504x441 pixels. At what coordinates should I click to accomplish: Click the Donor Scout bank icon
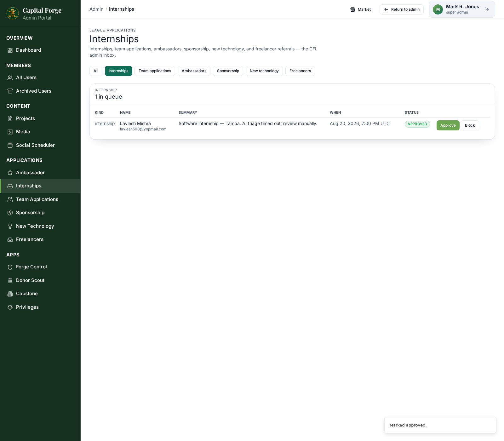click(10, 280)
